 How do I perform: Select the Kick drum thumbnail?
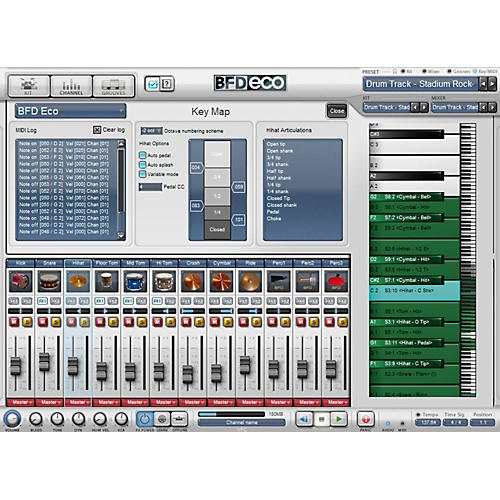click(x=21, y=281)
